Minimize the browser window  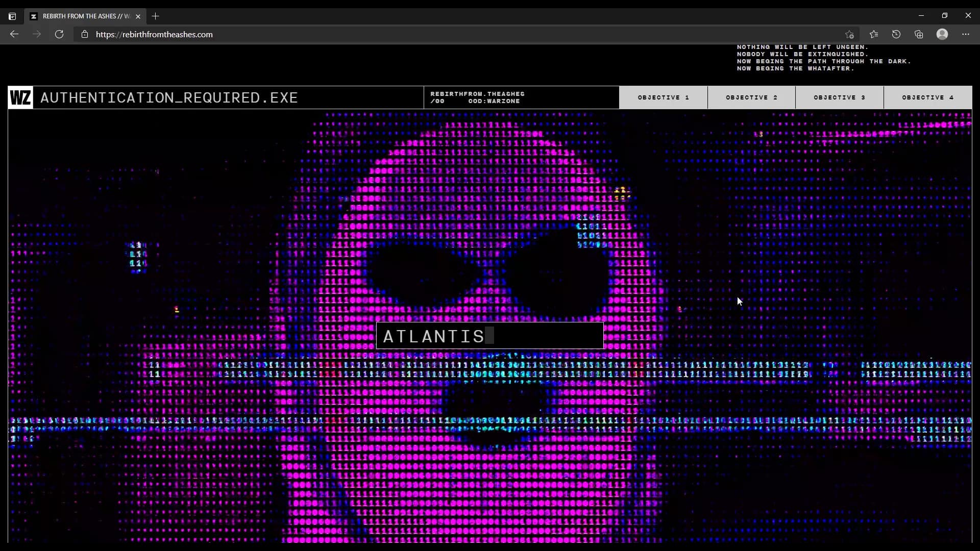click(x=921, y=15)
